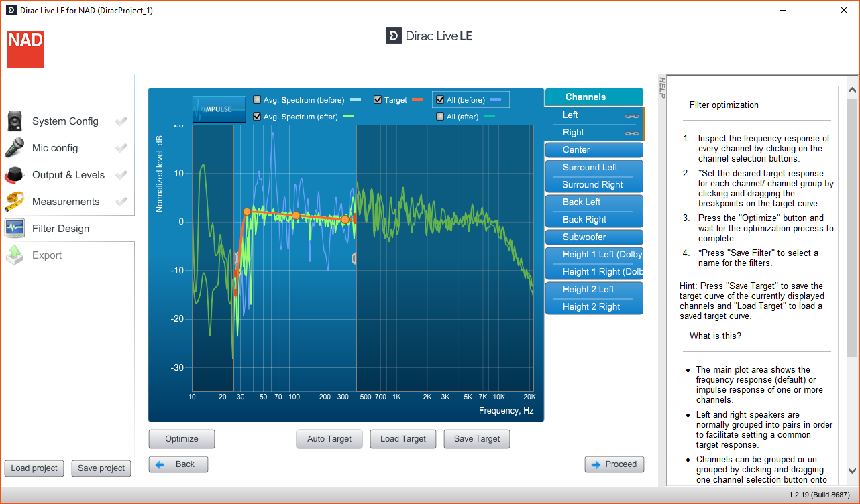Click Load project button
This screenshot has height=504, width=860.
click(34, 468)
